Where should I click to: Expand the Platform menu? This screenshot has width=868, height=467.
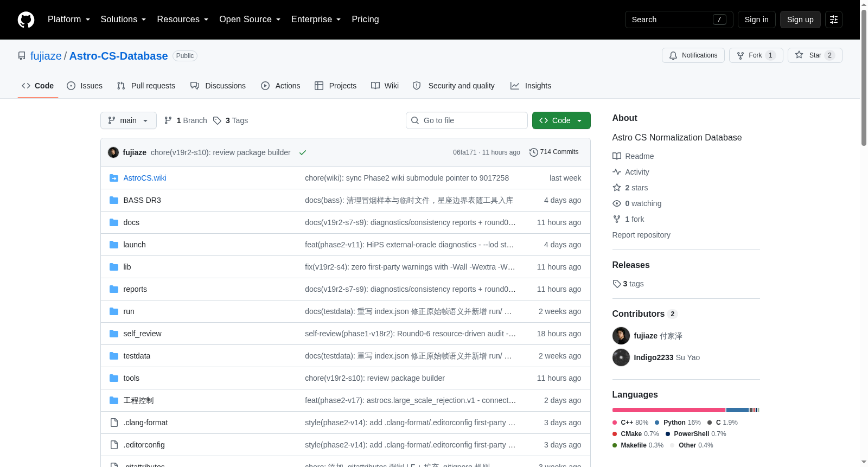[x=69, y=20]
